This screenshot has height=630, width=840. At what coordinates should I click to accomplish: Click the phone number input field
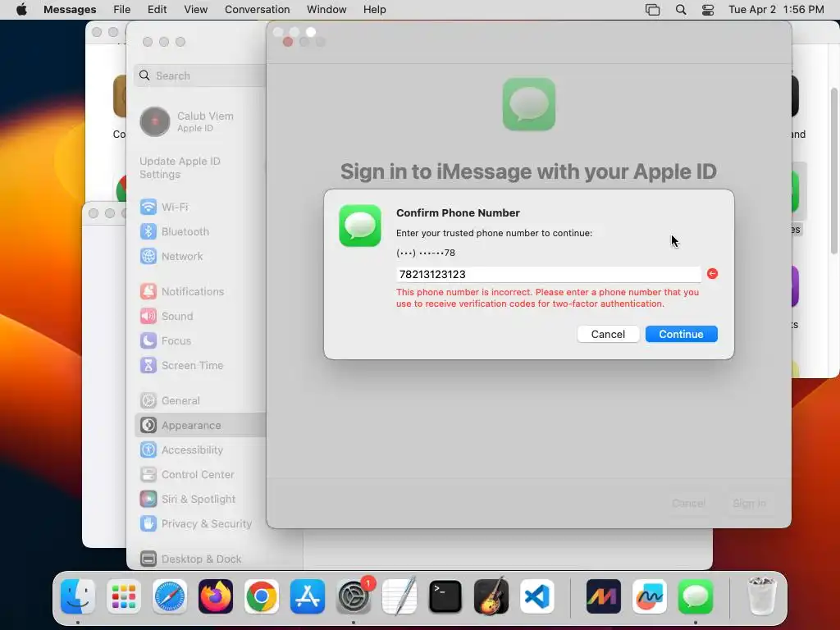[x=549, y=274]
